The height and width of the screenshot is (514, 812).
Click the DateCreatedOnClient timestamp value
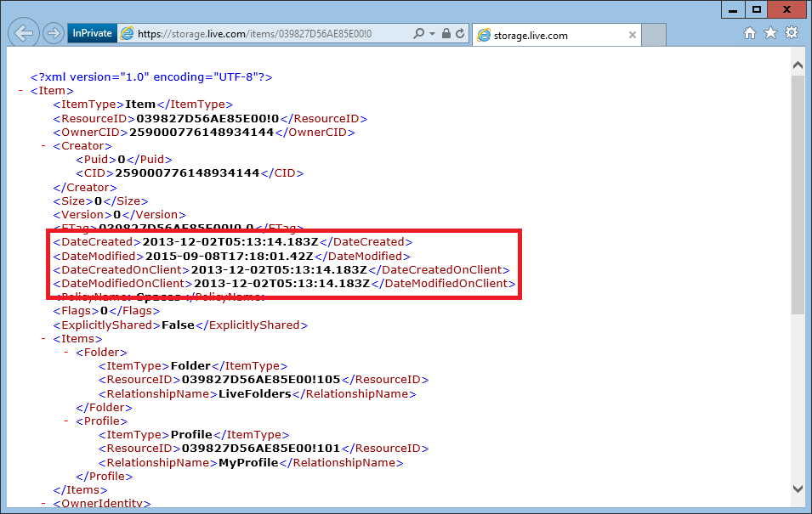(x=279, y=269)
